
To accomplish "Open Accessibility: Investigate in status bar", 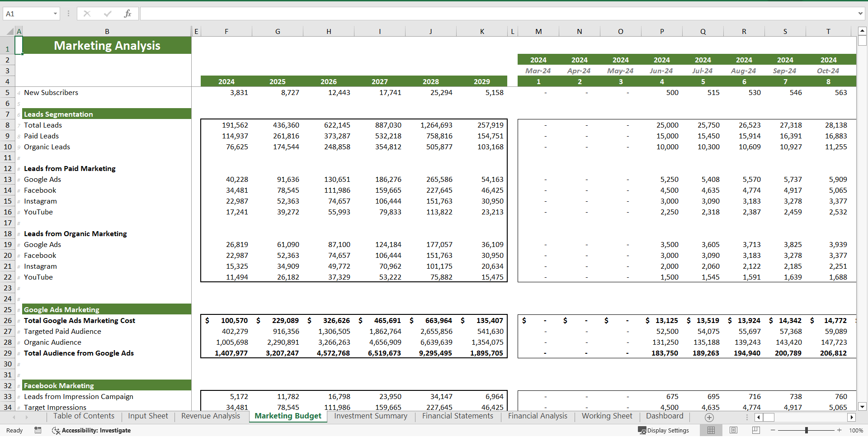I will point(91,430).
